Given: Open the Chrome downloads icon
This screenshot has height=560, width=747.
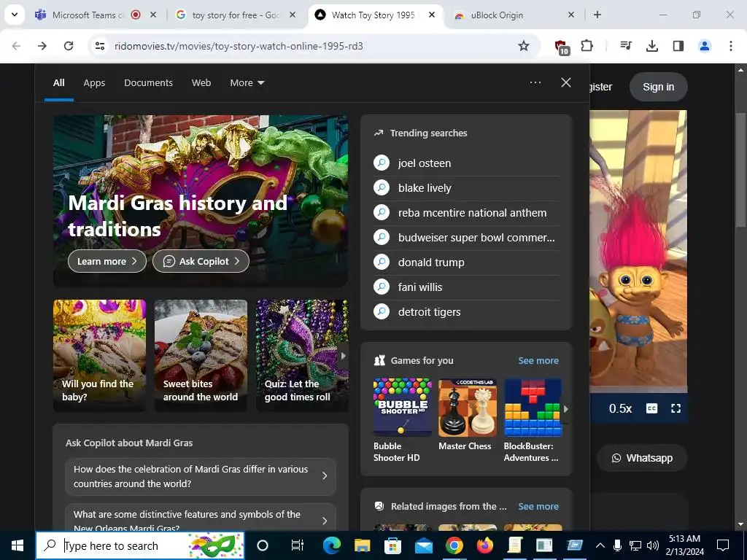Looking at the screenshot, I should click(652, 46).
